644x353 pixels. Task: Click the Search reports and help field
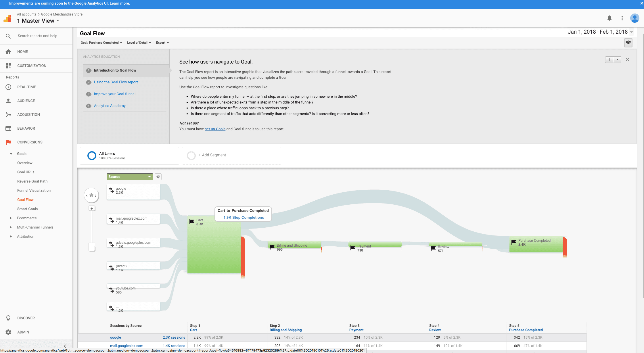click(37, 36)
